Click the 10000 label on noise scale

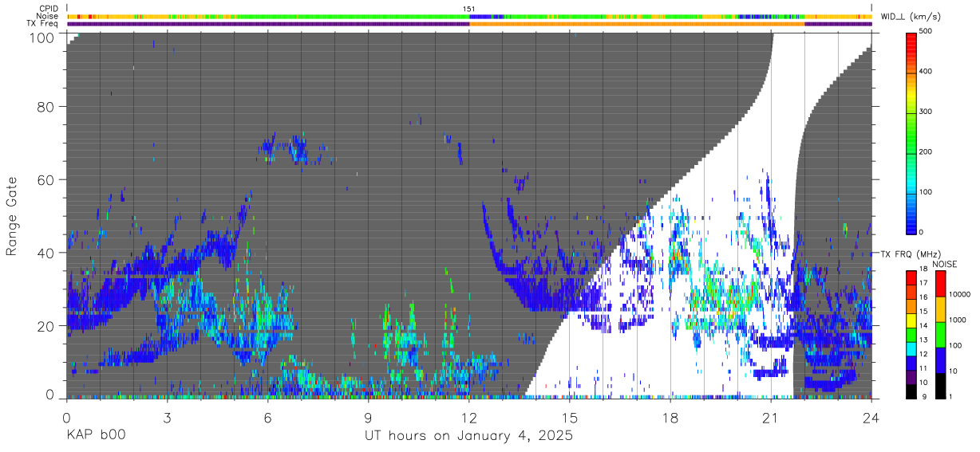(960, 294)
